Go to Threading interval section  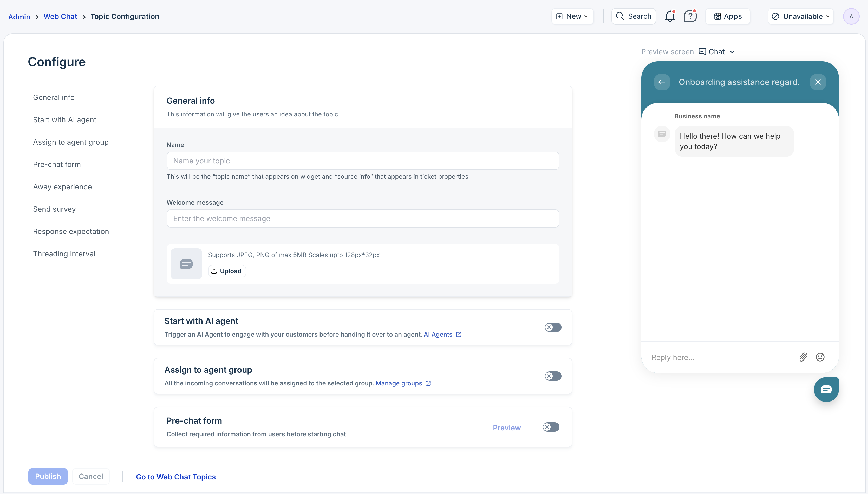[x=64, y=254]
